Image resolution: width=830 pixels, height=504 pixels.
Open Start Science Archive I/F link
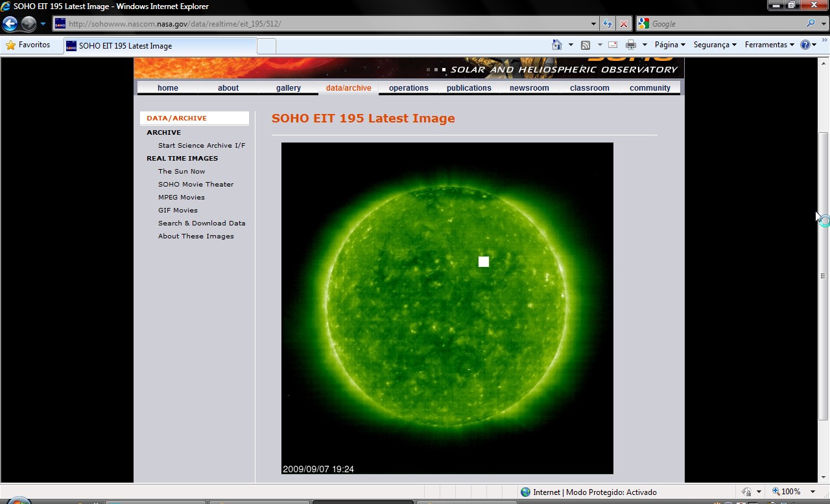click(x=202, y=145)
